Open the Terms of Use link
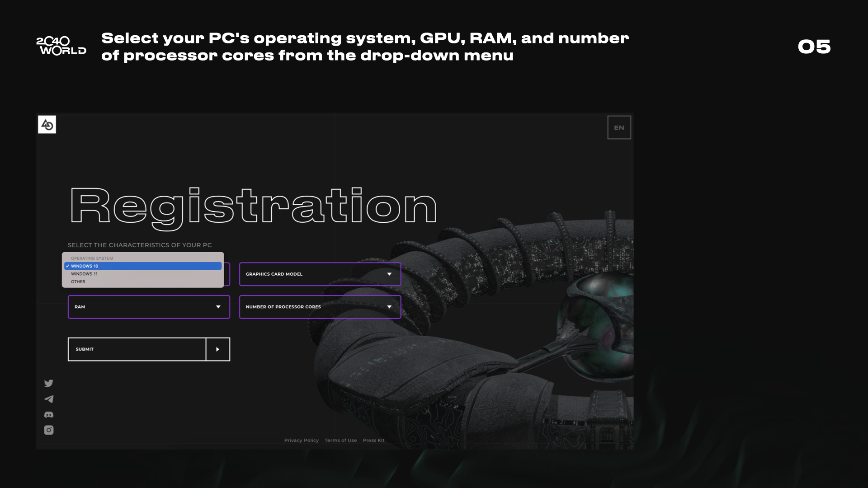This screenshot has width=868, height=488. (340, 441)
